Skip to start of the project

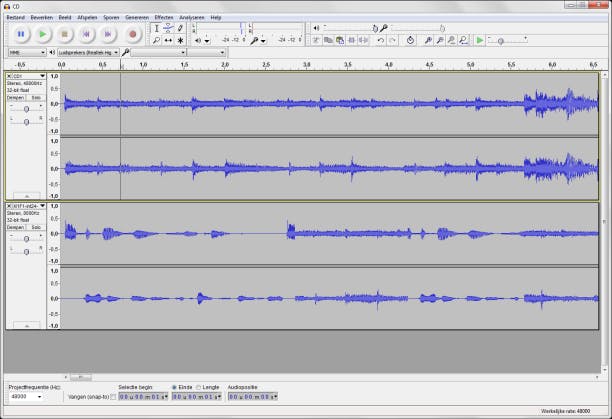pos(87,35)
